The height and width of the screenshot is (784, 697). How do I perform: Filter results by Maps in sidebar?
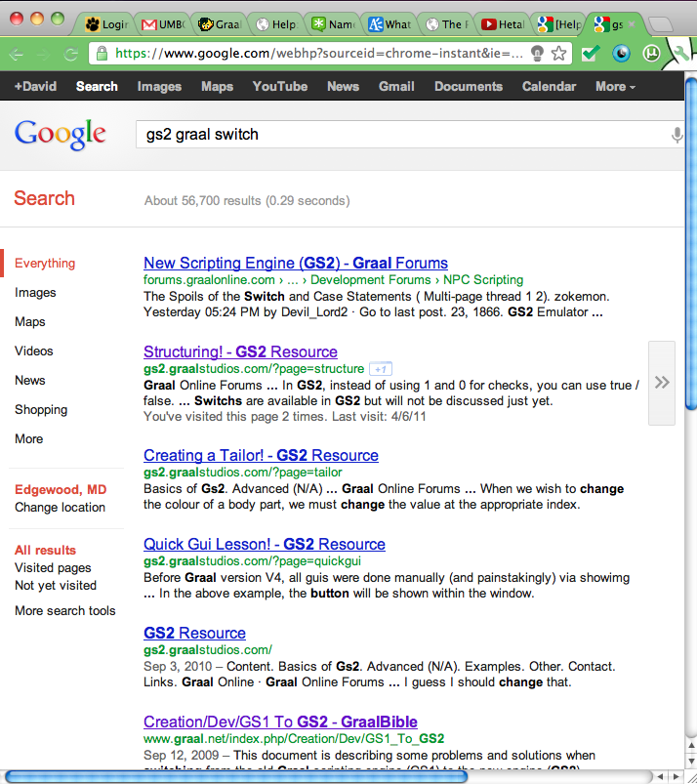coord(30,322)
